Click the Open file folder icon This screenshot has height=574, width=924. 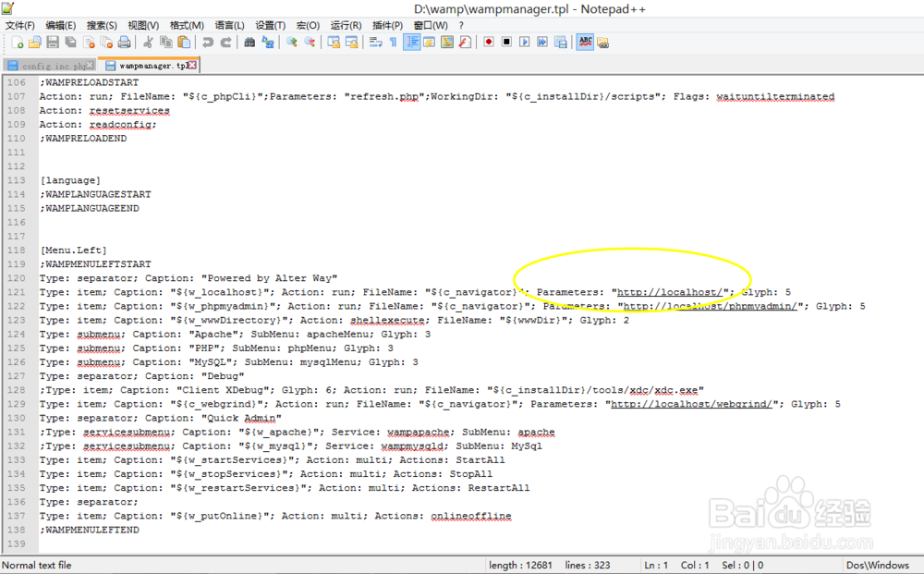click(35, 42)
